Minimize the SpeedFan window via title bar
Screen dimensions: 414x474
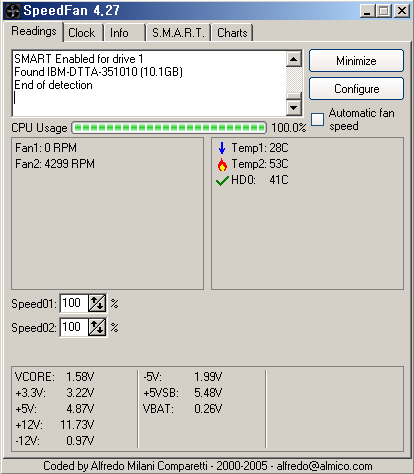click(368, 11)
